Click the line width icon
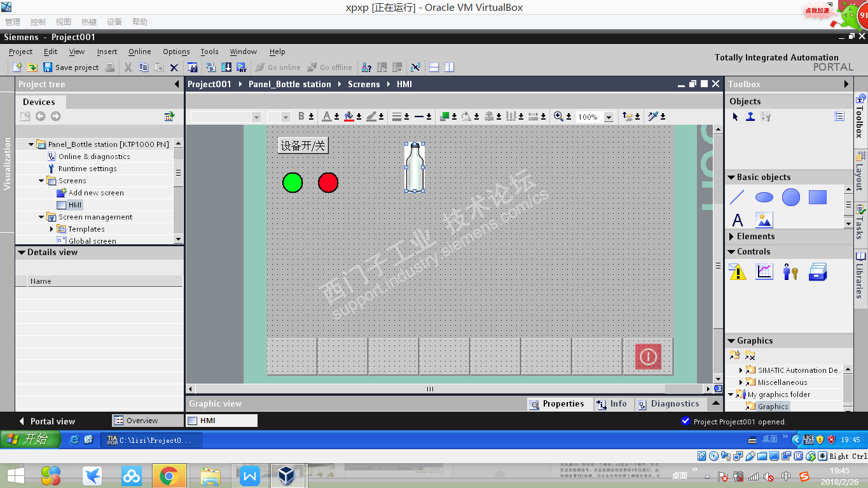 tap(397, 116)
